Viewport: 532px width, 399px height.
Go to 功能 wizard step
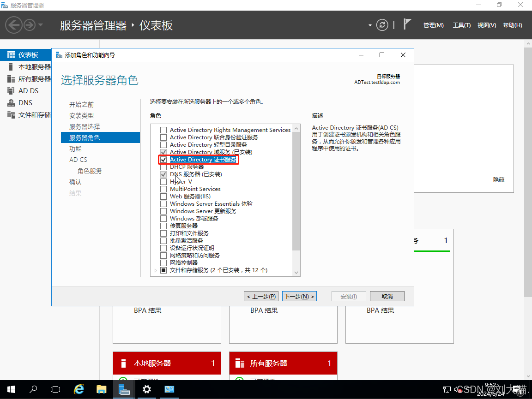pyautogui.click(x=75, y=149)
